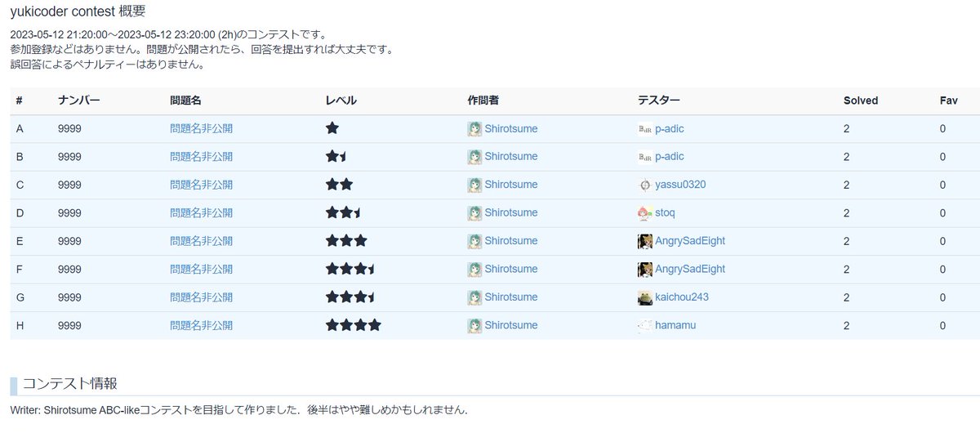Click the single star level in row A
This screenshot has height=433, width=980.
click(x=332, y=128)
